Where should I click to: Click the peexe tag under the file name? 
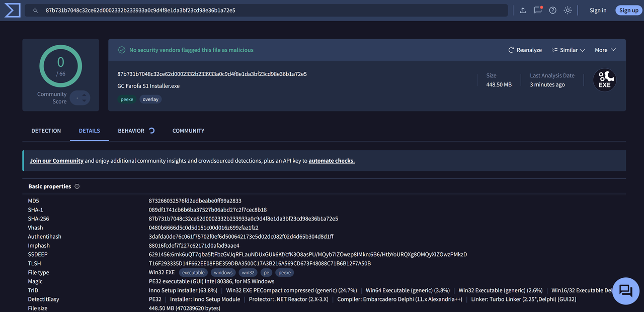(127, 99)
